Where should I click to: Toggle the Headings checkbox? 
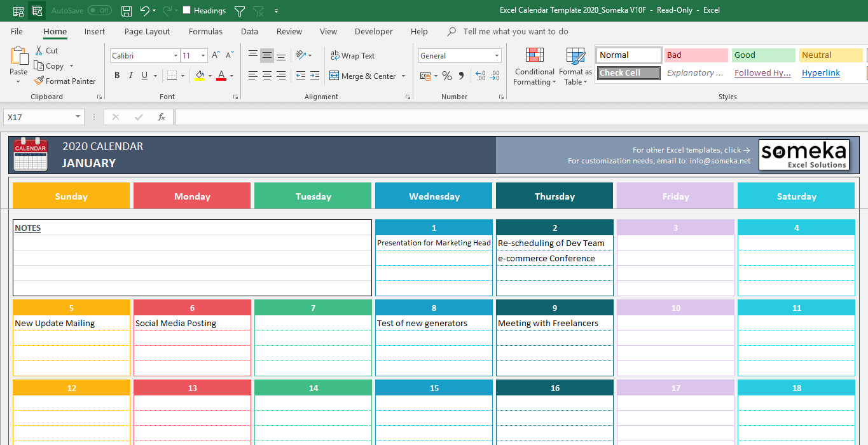tap(186, 10)
